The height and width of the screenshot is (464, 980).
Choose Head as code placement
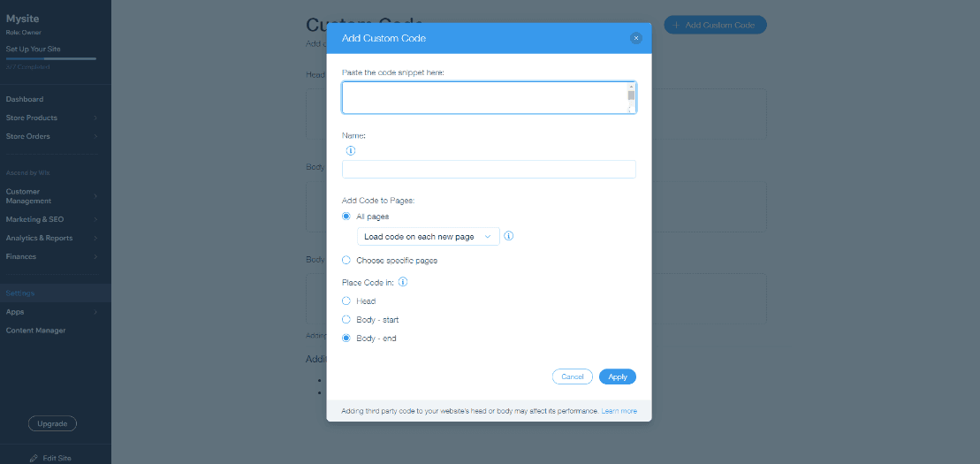(346, 301)
